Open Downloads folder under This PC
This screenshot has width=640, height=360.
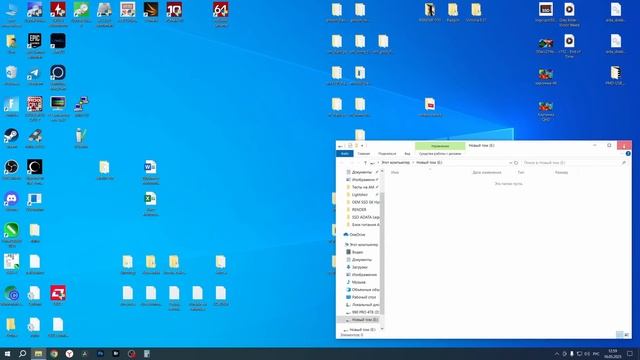[x=359, y=267]
